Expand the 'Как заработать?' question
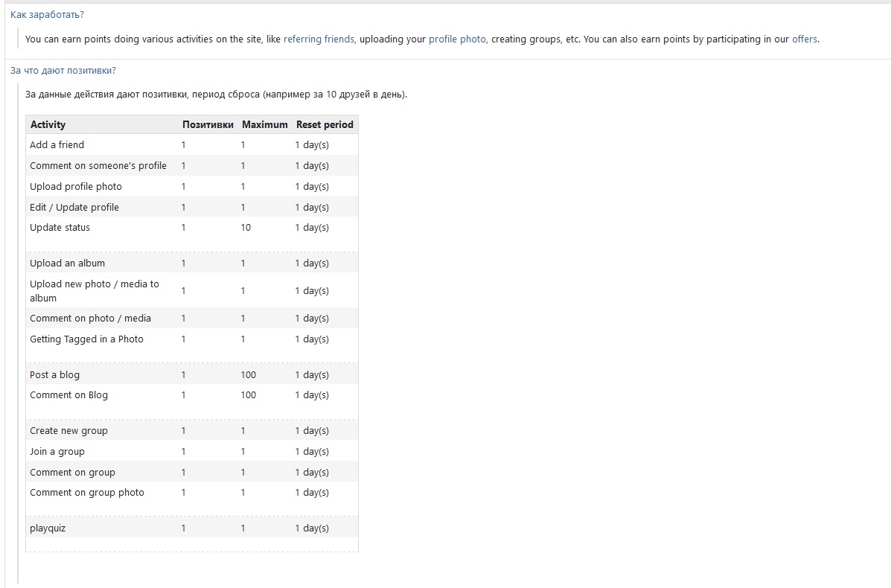The image size is (891, 588). tap(47, 15)
